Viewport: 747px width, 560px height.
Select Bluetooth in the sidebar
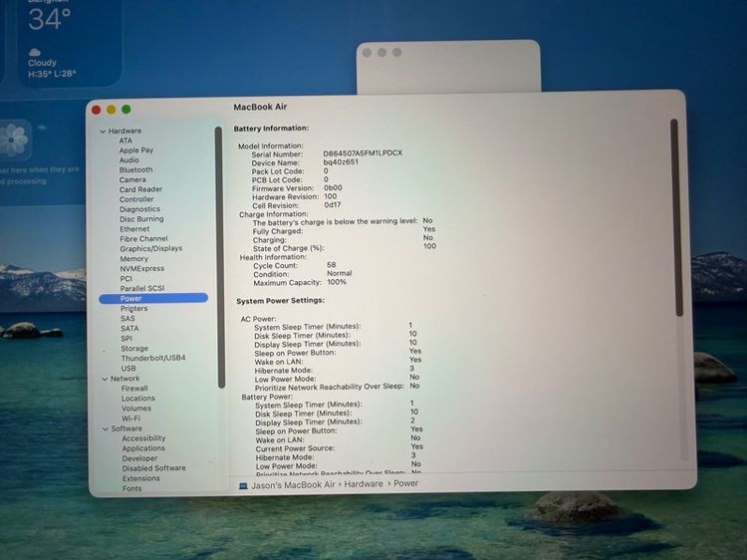(135, 169)
